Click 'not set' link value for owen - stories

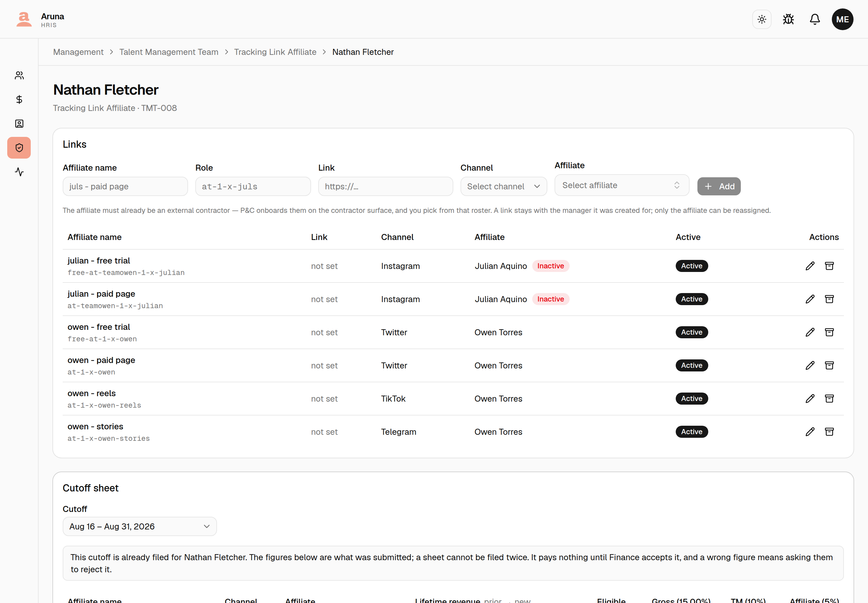(x=324, y=432)
